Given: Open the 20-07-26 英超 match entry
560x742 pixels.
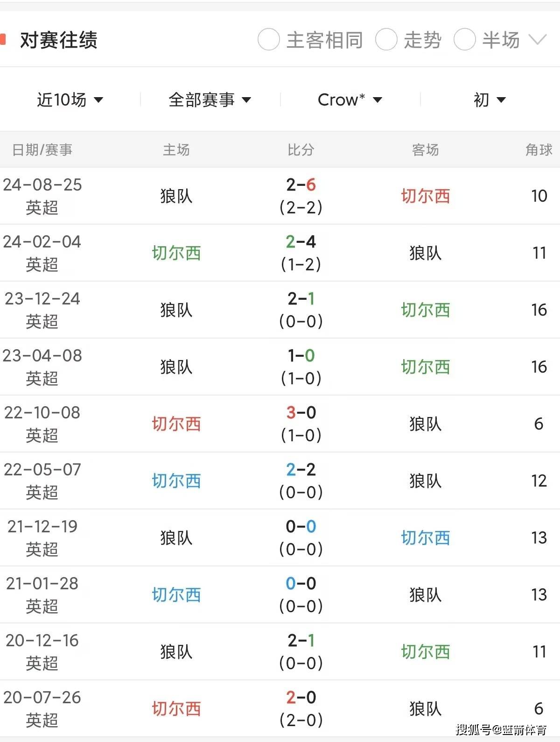Looking at the screenshot, I should coord(42,708).
